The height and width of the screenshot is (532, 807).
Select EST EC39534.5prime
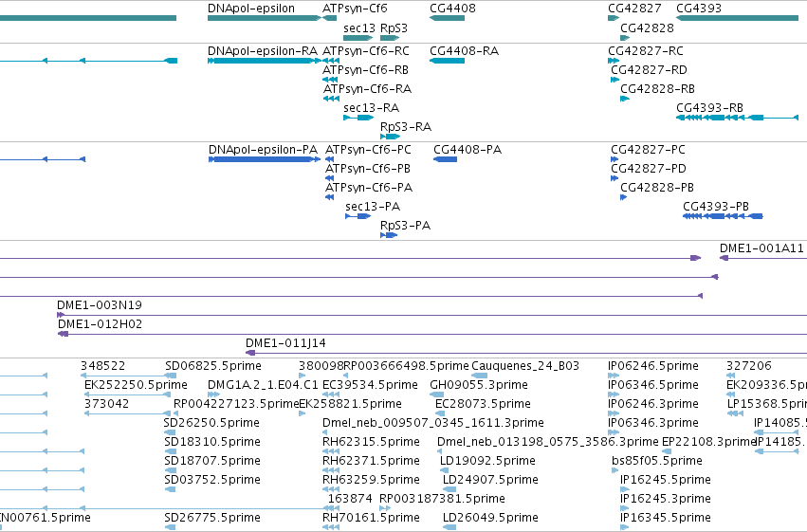point(370,386)
